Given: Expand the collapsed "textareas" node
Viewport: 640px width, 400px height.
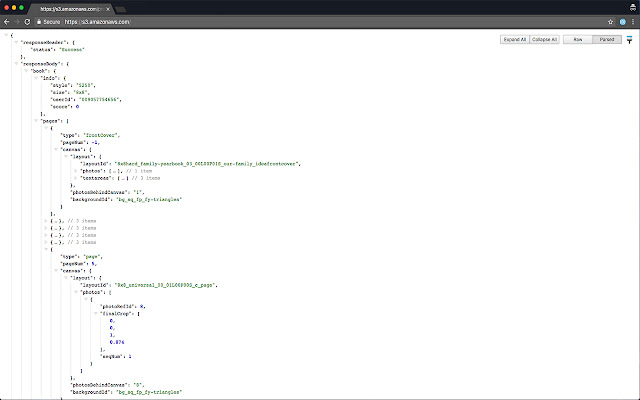Looking at the screenshot, I should [75, 179].
